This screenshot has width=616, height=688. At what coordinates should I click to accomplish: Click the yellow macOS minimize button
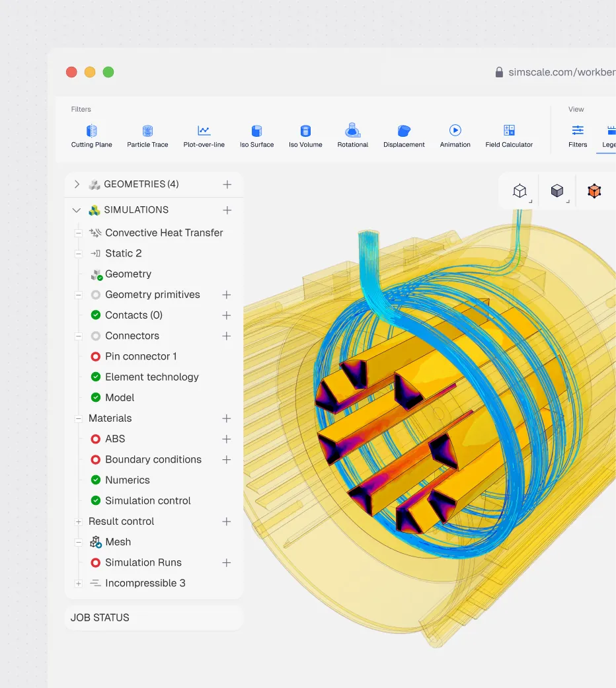pos(90,72)
